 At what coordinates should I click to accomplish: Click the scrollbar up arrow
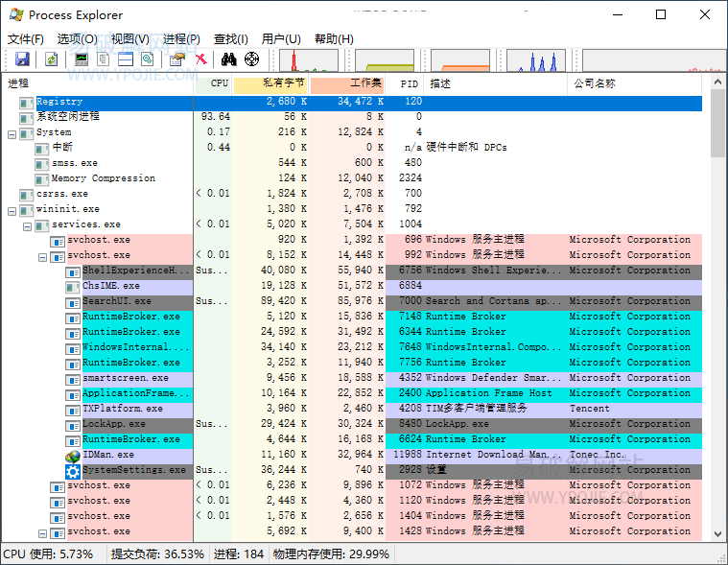tap(717, 82)
